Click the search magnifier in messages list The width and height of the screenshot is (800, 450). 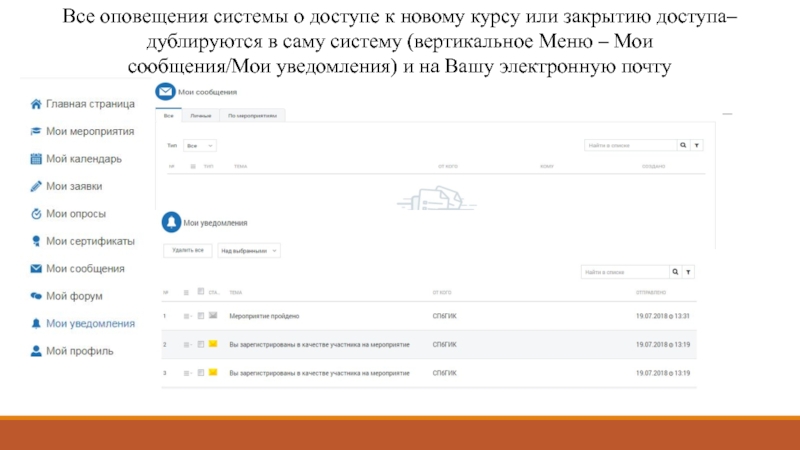pyautogui.click(x=683, y=145)
